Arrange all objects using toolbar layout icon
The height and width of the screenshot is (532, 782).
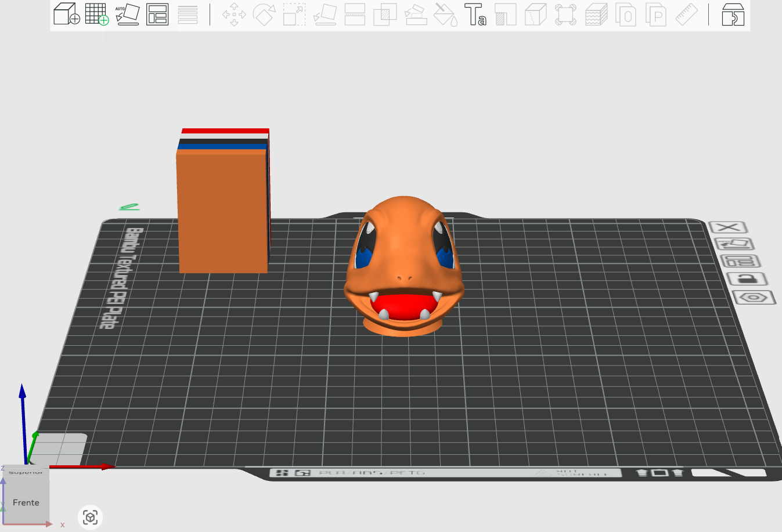click(x=157, y=14)
